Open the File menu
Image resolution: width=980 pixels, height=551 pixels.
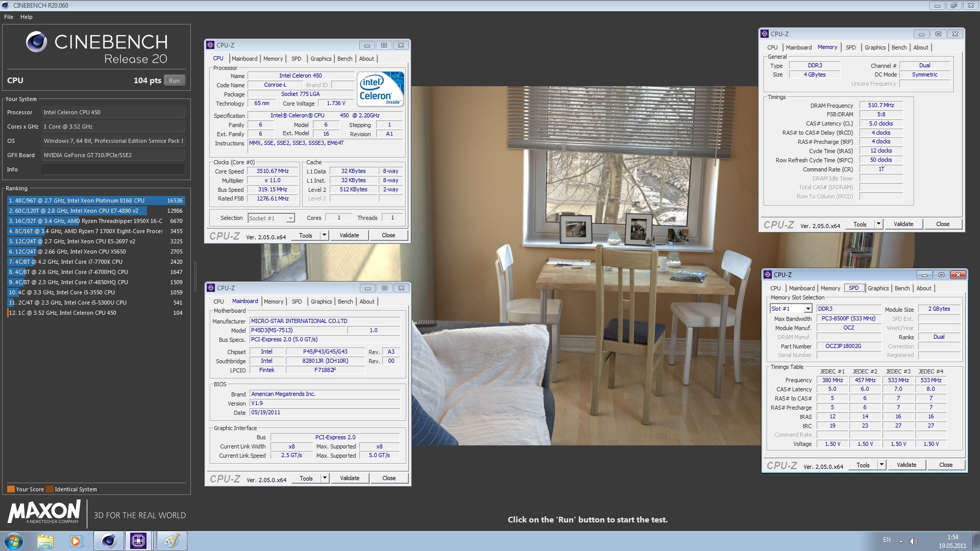click(x=9, y=17)
